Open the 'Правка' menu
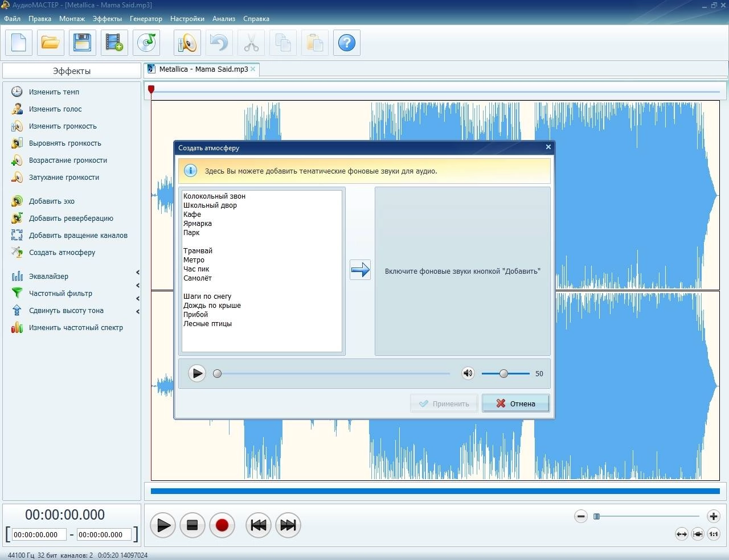 pos(40,19)
